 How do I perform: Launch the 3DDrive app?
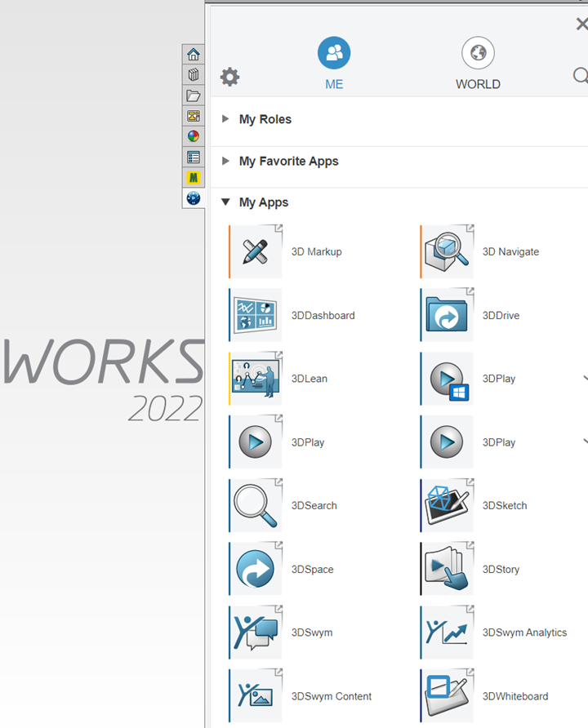[x=447, y=315]
